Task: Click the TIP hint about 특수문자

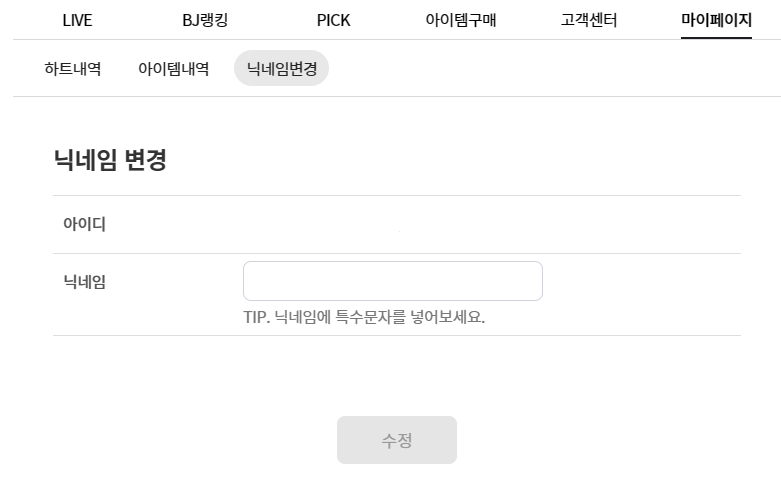Action: point(364,318)
